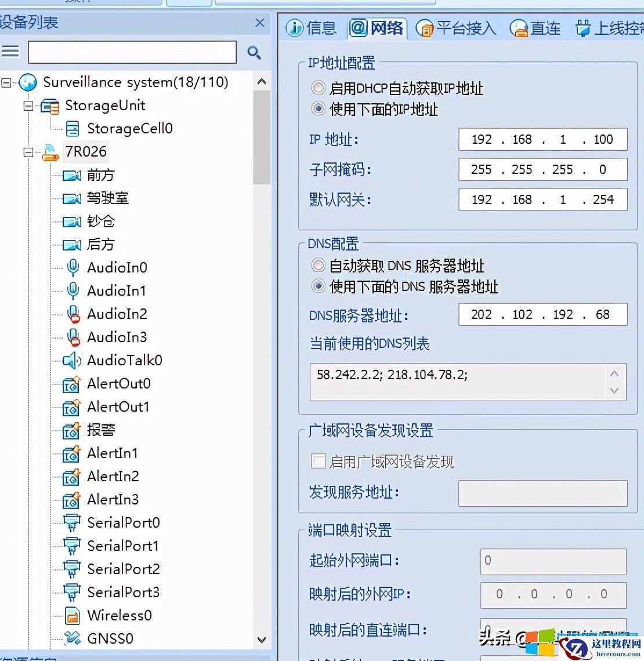644x661 pixels.
Task: Click the DNS服务器地址 input field
Action: [x=543, y=314]
